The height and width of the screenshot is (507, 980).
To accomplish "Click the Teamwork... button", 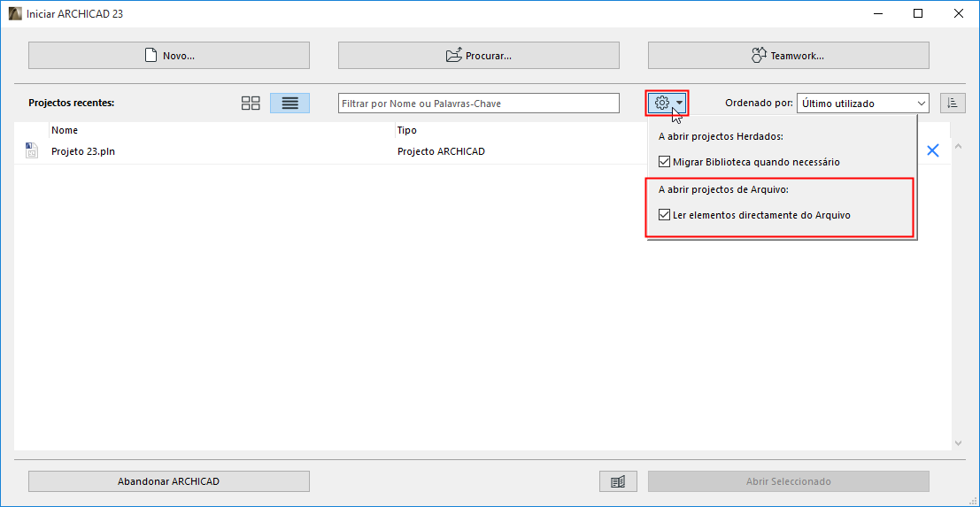I will coord(788,56).
